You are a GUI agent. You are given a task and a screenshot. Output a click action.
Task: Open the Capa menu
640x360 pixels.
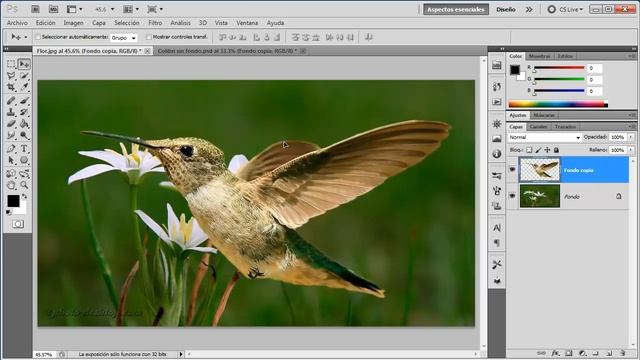[99, 23]
